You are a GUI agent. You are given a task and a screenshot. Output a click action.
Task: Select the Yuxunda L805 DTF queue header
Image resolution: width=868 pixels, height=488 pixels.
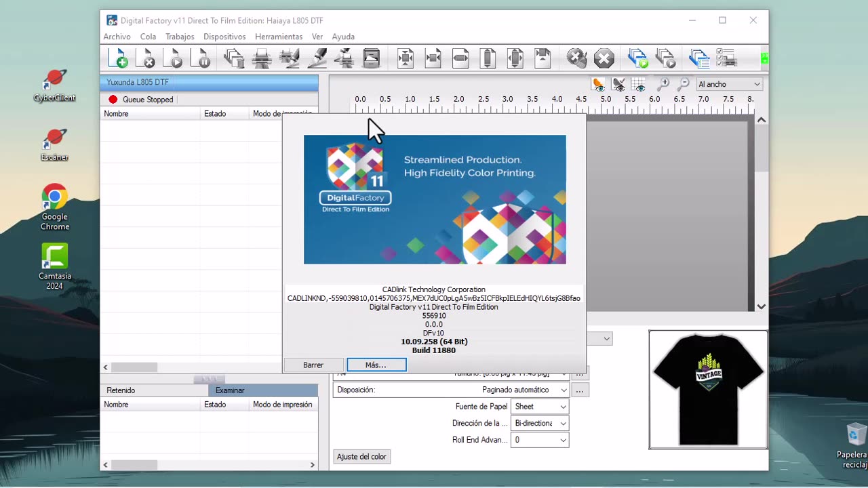209,82
